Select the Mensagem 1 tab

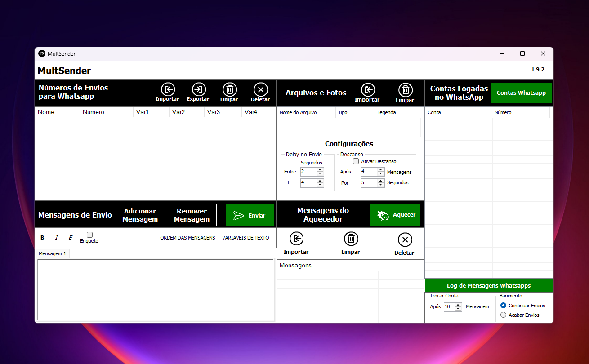coord(52,253)
